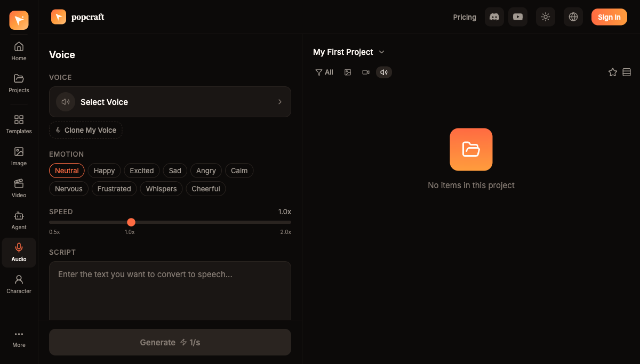
Task: Expand the More sidebar menu
Action: click(x=19, y=339)
